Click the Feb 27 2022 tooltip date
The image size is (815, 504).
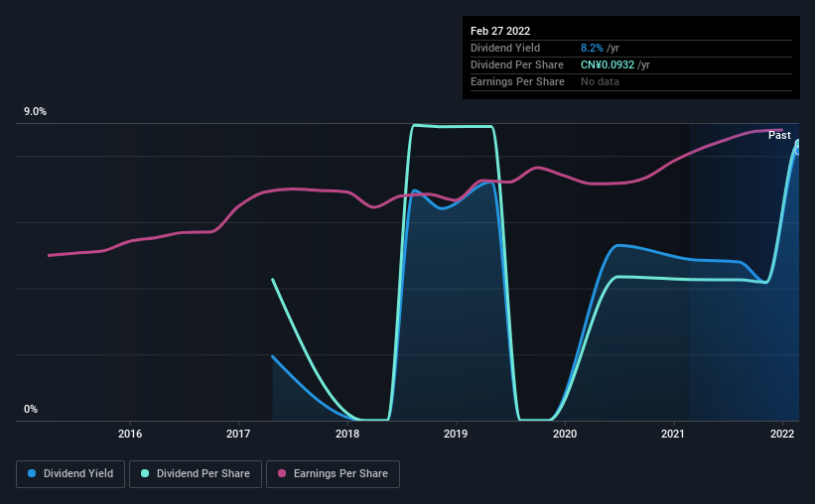[x=500, y=31]
